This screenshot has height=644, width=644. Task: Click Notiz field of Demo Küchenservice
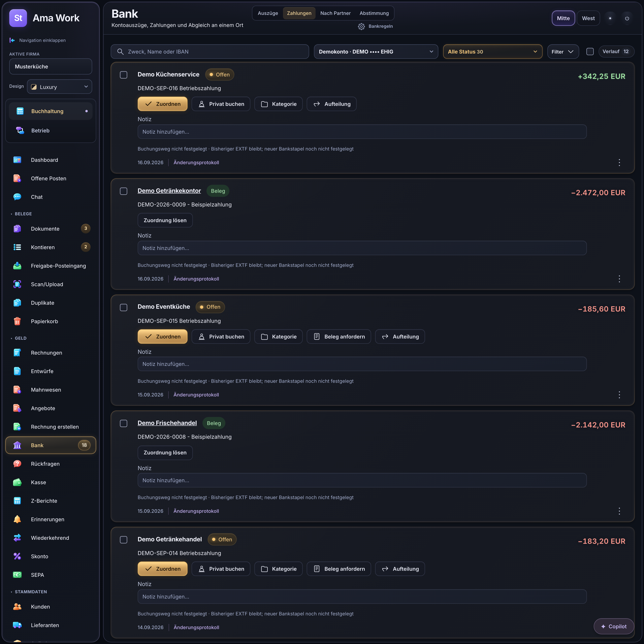coord(362,132)
